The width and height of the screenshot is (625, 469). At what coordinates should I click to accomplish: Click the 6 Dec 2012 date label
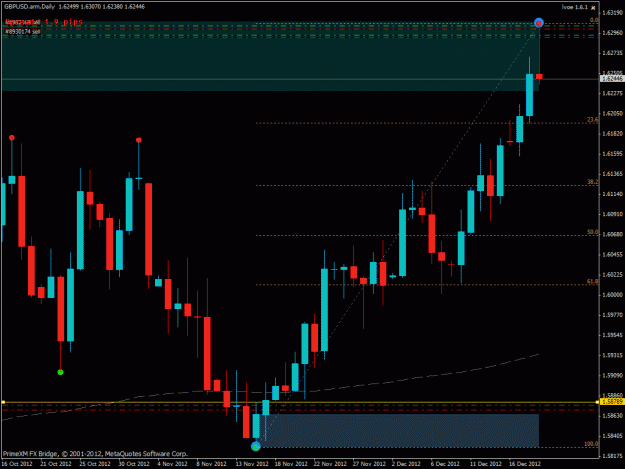(x=445, y=464)
